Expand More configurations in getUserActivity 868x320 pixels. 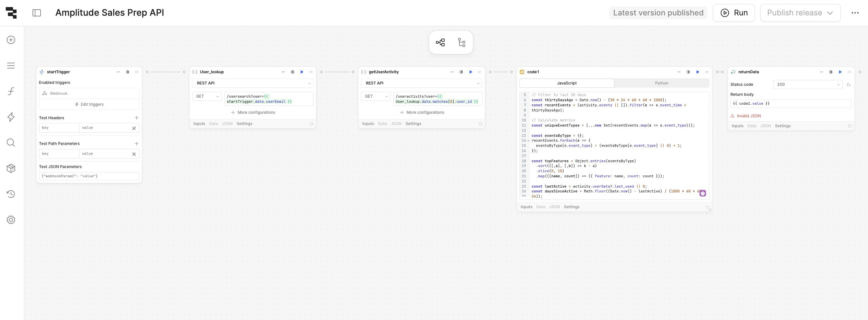(x=421, y=112)
